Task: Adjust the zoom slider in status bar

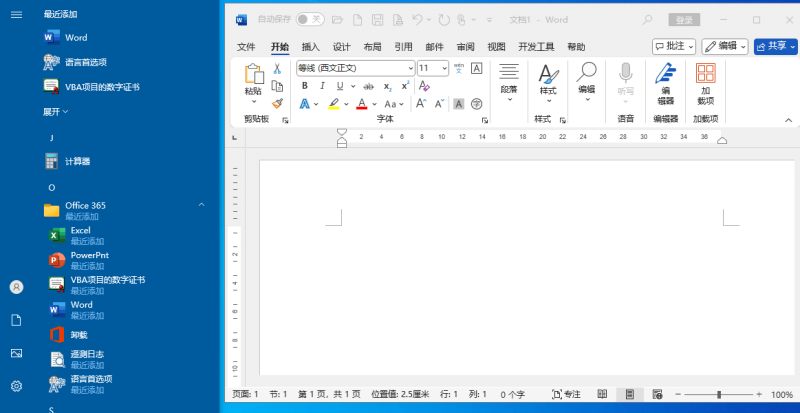Action: click(x=718, y=394)
